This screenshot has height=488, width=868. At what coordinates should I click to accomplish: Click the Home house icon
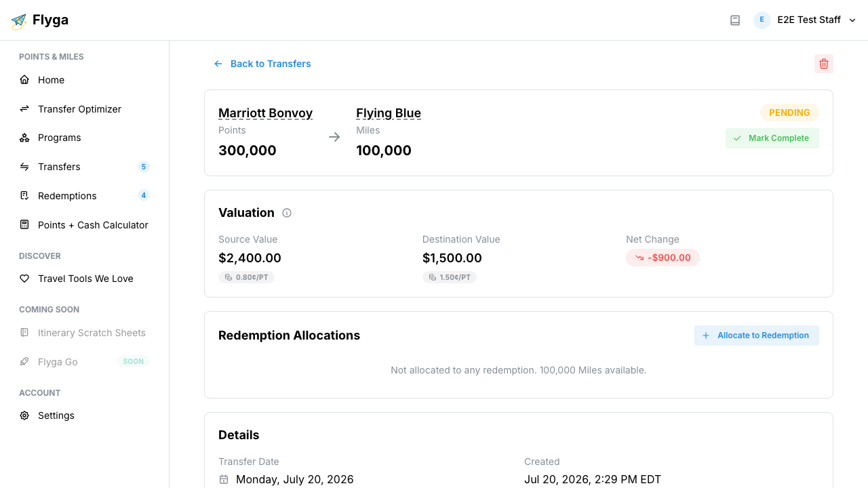click(x=24, y=80)
